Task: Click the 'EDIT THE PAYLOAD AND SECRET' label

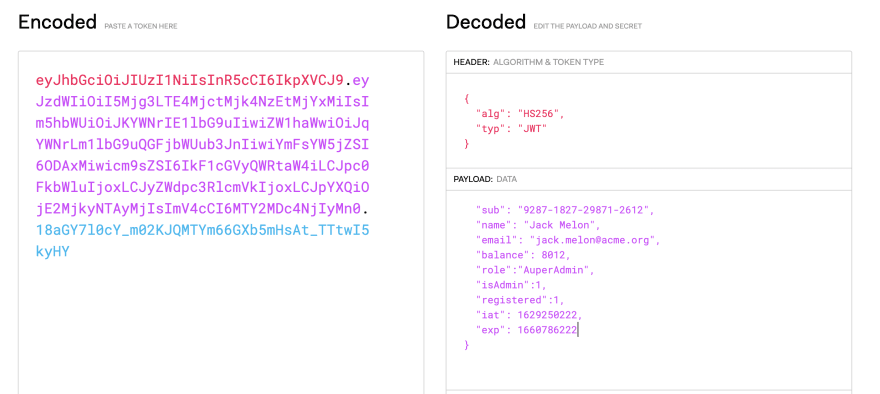Action: [588, 26]
